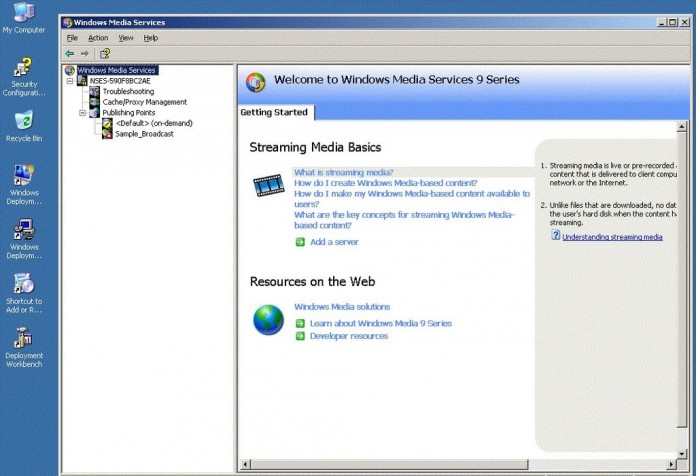
Task: Click the Forward arrow toolbar icon
Action: [84, 54]
